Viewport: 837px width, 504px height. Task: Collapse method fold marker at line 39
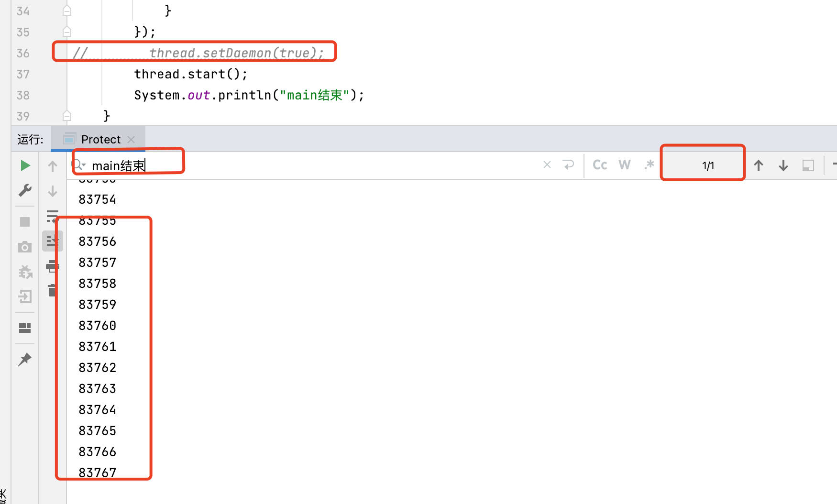tap(67, 116)
